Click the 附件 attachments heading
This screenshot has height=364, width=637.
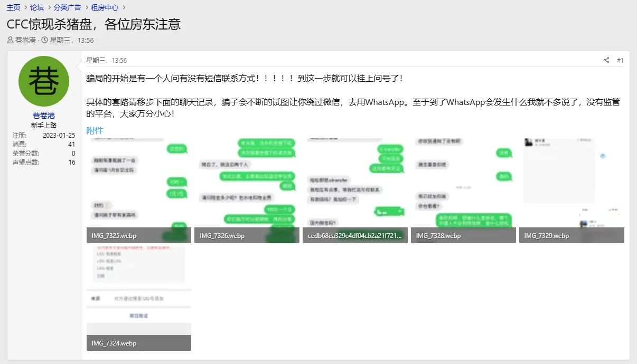pos(95,130)
